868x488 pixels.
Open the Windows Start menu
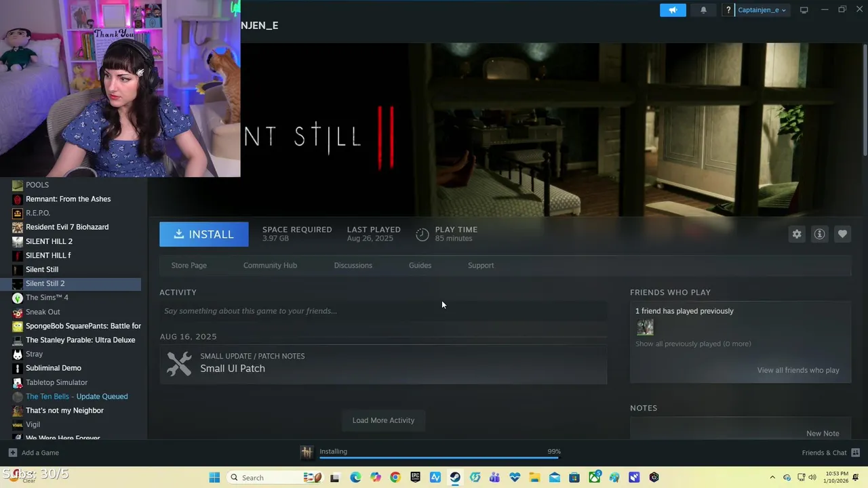tap(214, 478)
